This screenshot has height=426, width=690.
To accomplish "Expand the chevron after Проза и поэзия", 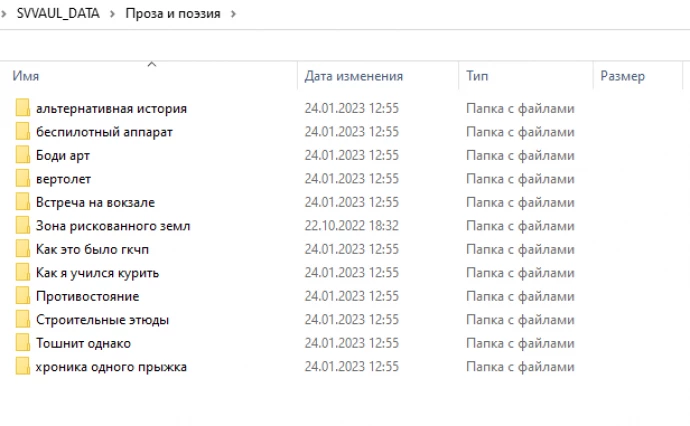I will pyautogui.click(x=233, y=14).
